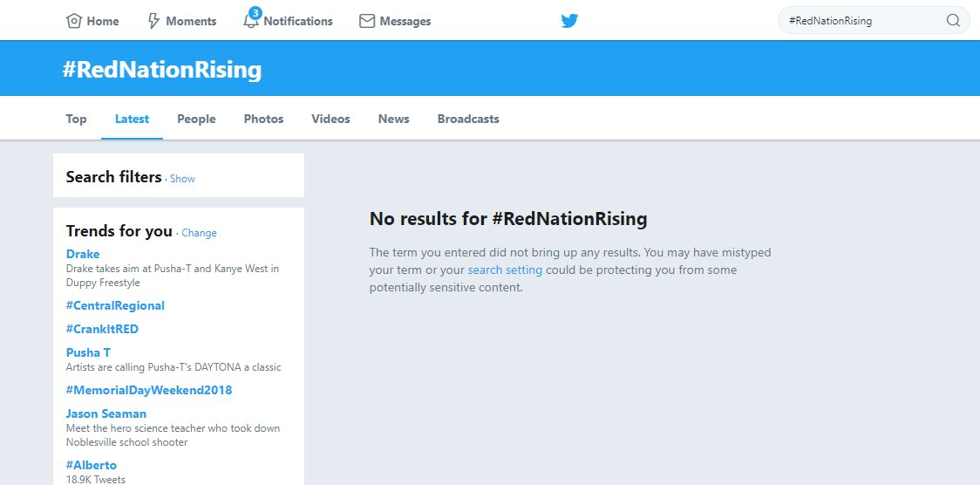
Task: Click the Twitter bird logo
Action: click(x=569, y=21)
